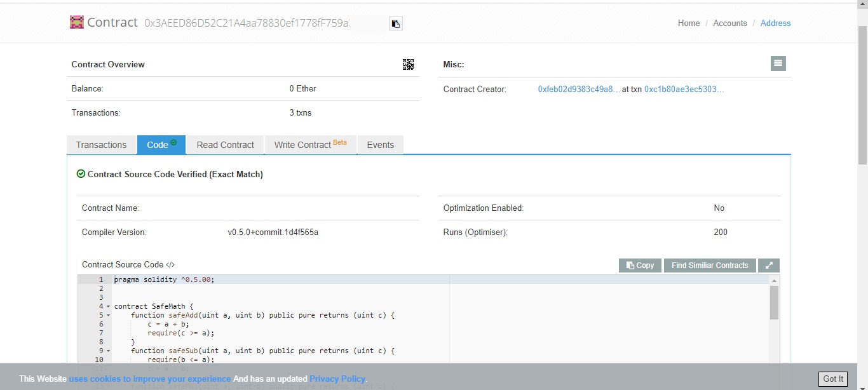Switch to the Events tab
The image size is (868, 390).
pos(380,145)
